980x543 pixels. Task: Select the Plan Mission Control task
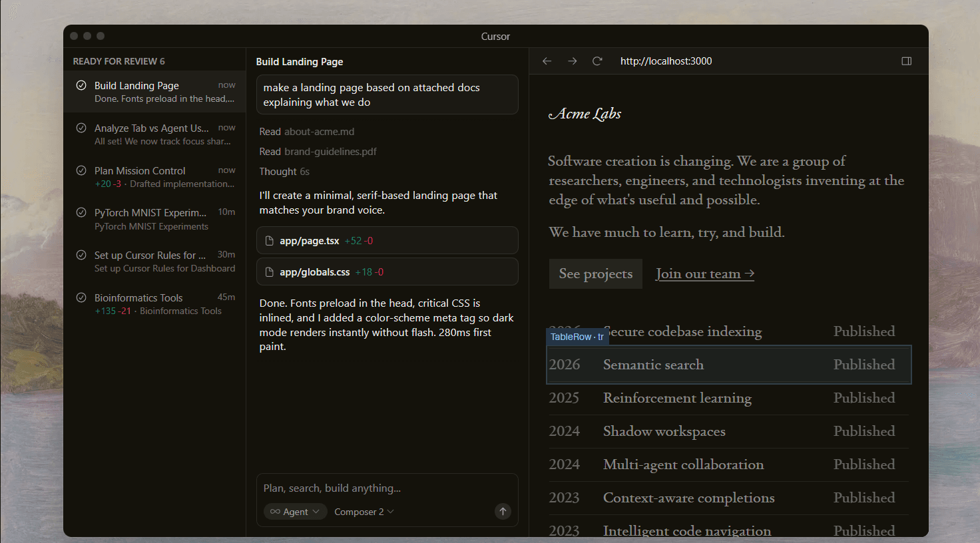pos(154,177)
